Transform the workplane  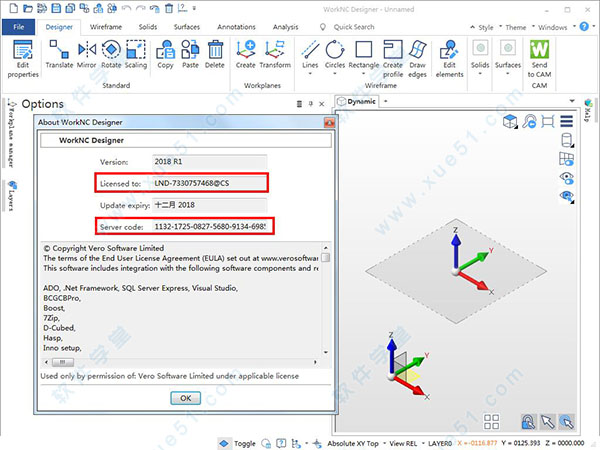275,55
